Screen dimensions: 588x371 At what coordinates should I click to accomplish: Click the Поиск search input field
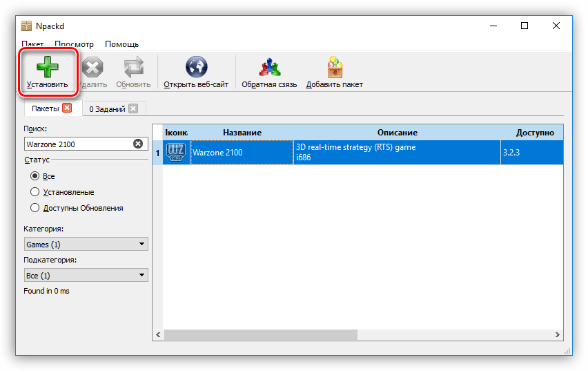point(77,144)
